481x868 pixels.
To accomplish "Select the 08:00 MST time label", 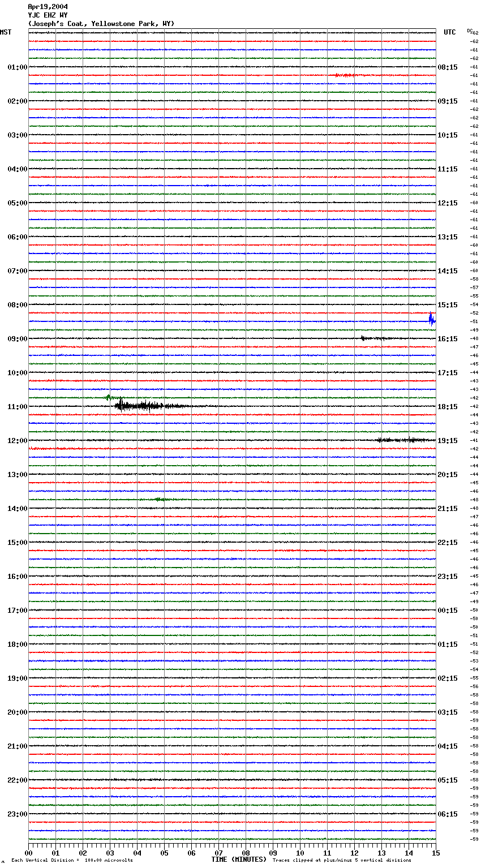I will tap(18, 305).
